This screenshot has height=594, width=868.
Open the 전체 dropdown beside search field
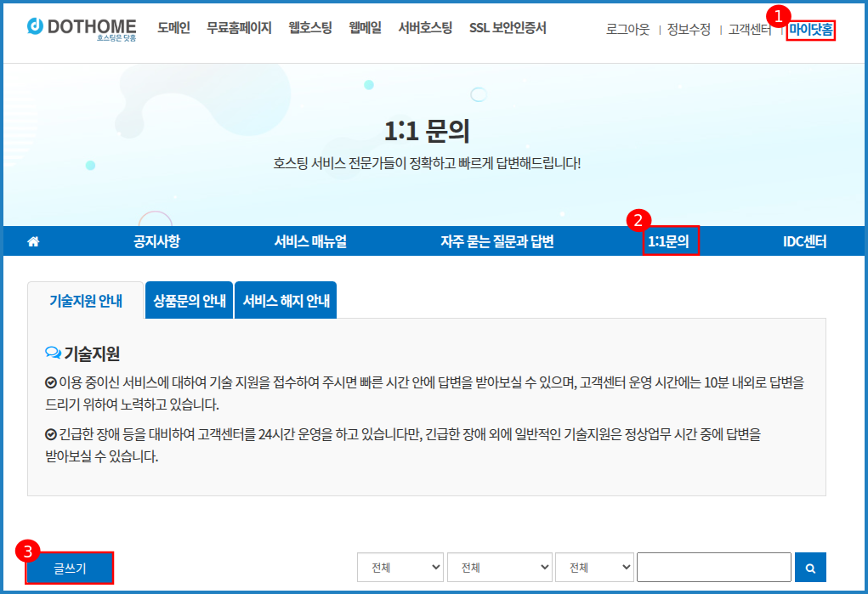pyautogui.click(x=594, y=567)
